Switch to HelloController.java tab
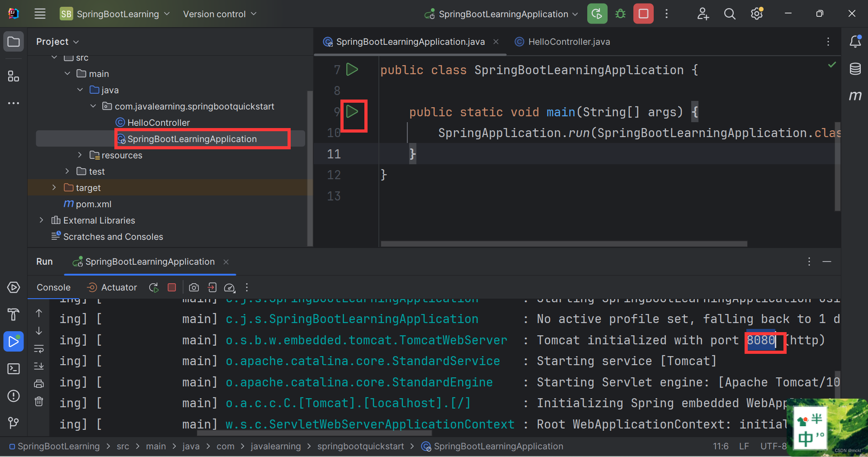The width and height of the screenshot is (868, 457). (562, 42)
